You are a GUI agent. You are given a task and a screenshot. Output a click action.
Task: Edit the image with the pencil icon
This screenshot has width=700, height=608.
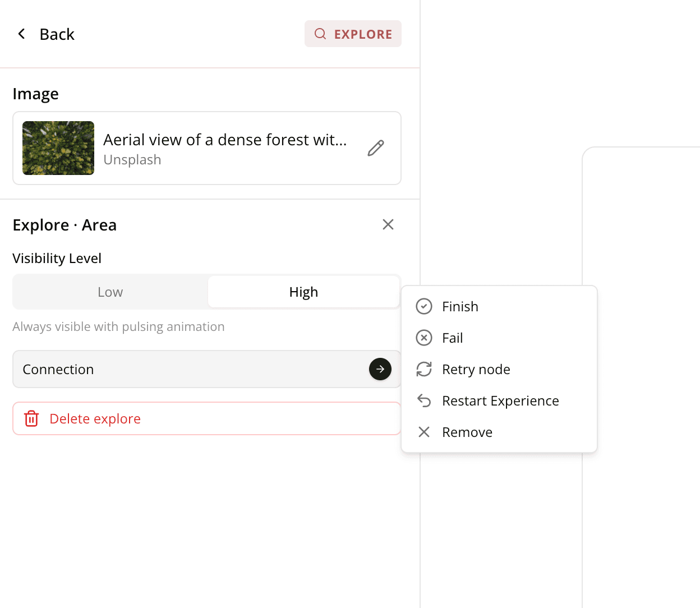pos(376,148)
